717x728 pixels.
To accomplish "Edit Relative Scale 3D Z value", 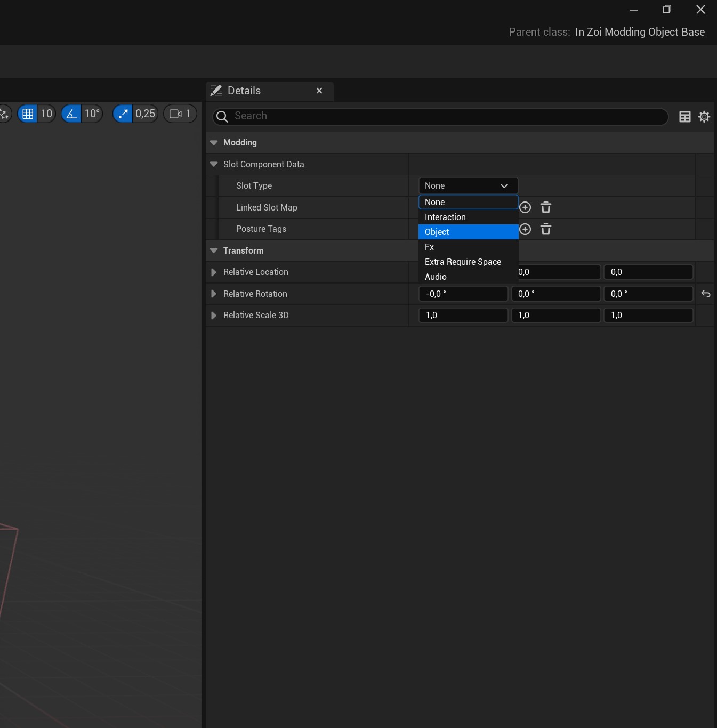I will pos(648,315).
